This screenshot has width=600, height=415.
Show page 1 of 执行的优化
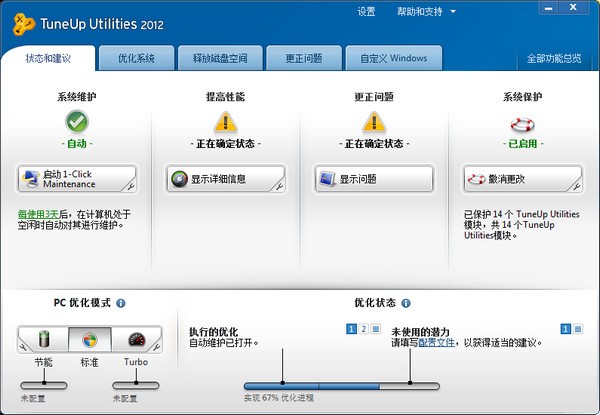(x=351, y=329)
